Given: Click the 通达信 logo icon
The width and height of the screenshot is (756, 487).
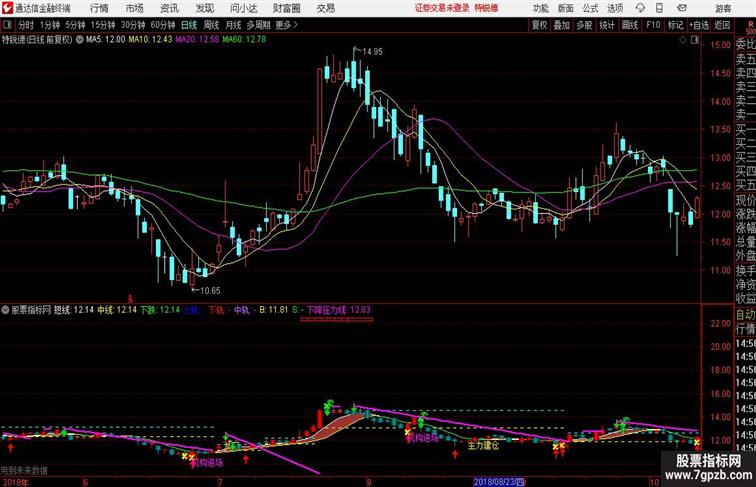Looking at the screenshot, I should pyautogui.click(x=8, y=8).
